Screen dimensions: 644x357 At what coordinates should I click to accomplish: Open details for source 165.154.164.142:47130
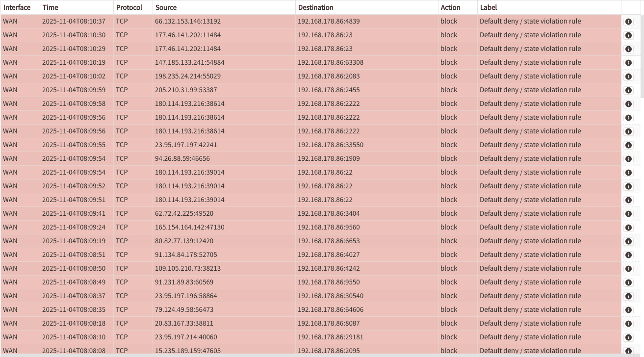(x=628, y=228)
